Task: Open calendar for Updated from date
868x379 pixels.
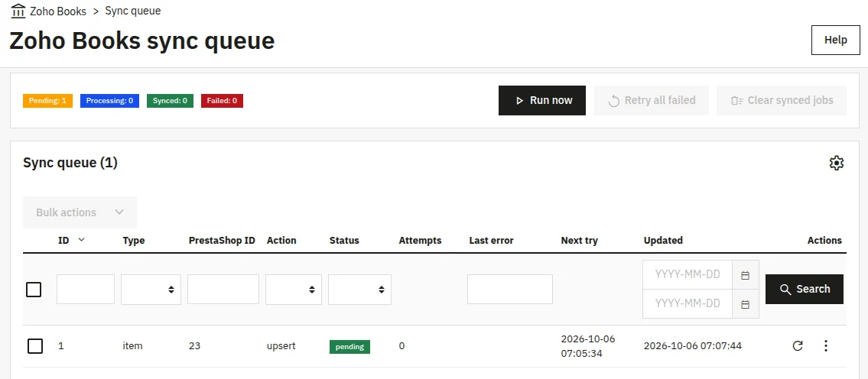Action: (x=745, y=275)
